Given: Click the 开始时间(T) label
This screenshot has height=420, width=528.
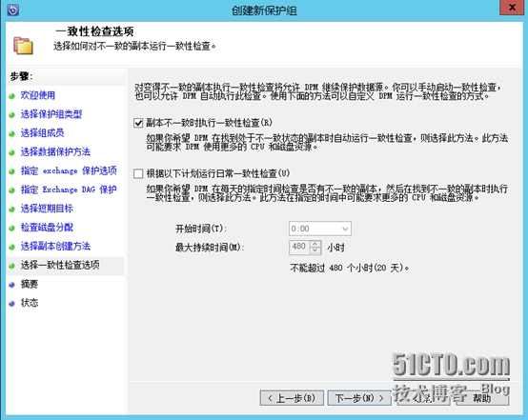Looking at the screenshot, I should pos(201,229).
